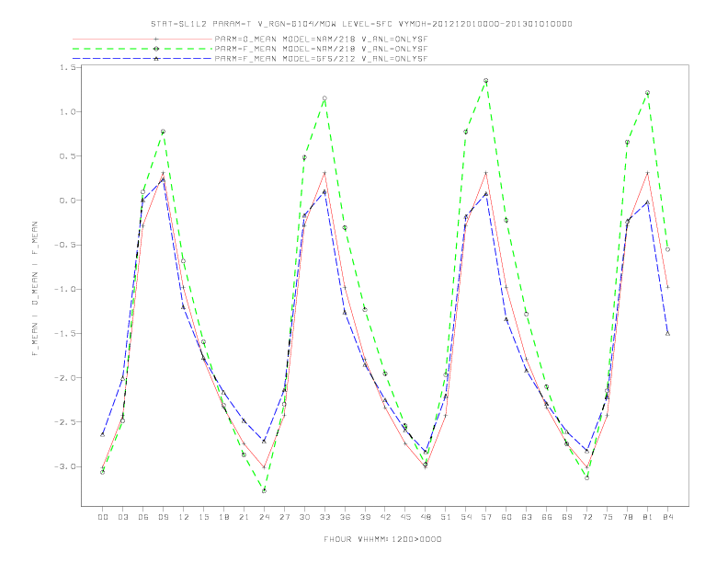This screenshot has height=563, width=728.
Task: Click the x-axis tick label 66
Action: click(547, 517)
